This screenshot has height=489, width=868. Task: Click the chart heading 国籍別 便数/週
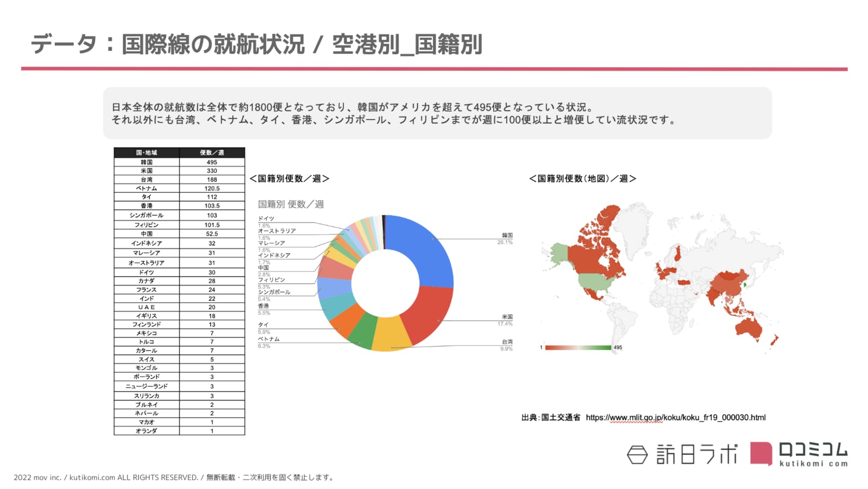point(291,204)
